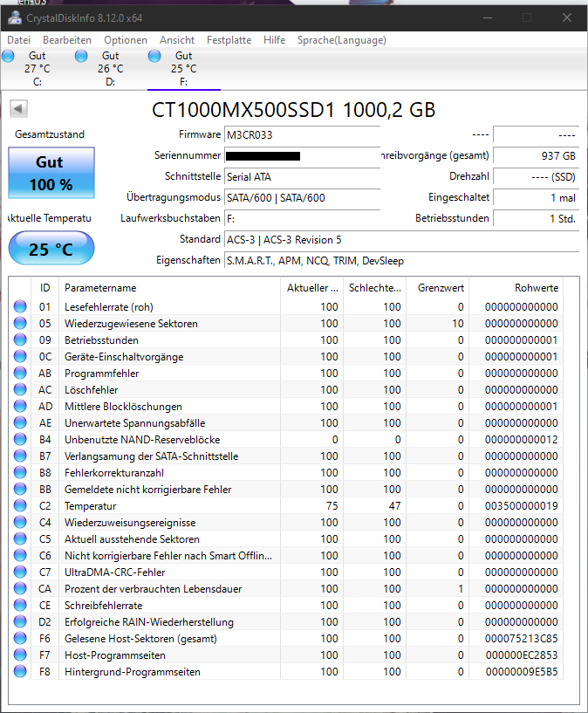Click the previous disk arrow button
The height and width of the screenshot is (713, 588).
pyautogui.click(x=18, y=109)
